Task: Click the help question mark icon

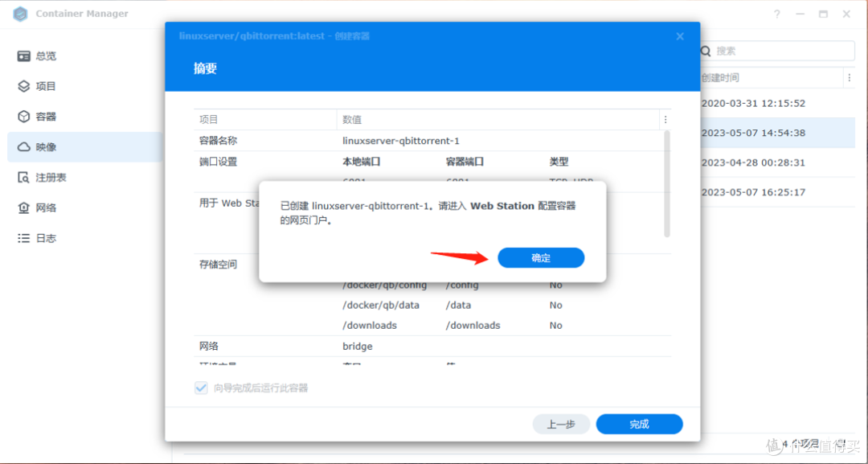Action: (x=776, y=14)
